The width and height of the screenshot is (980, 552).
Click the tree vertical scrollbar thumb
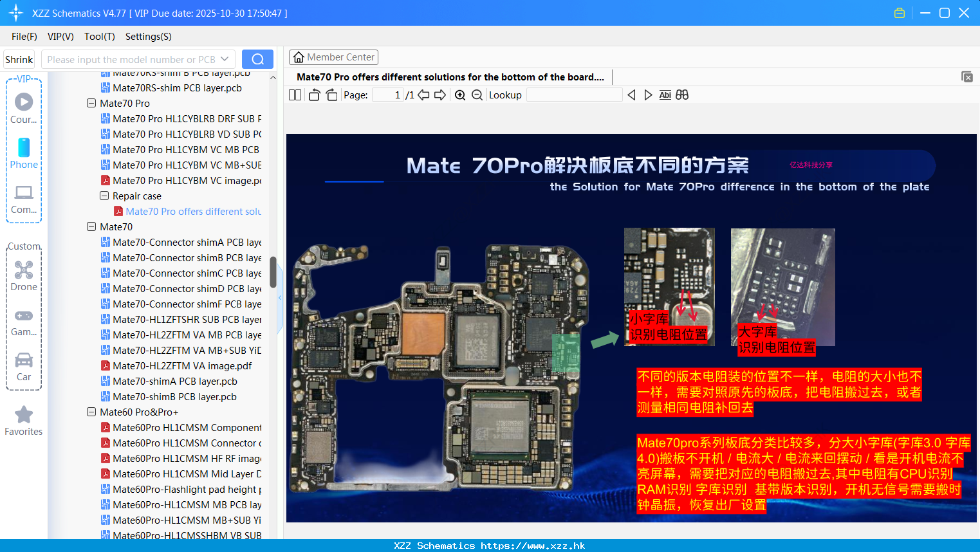(273, 272)
